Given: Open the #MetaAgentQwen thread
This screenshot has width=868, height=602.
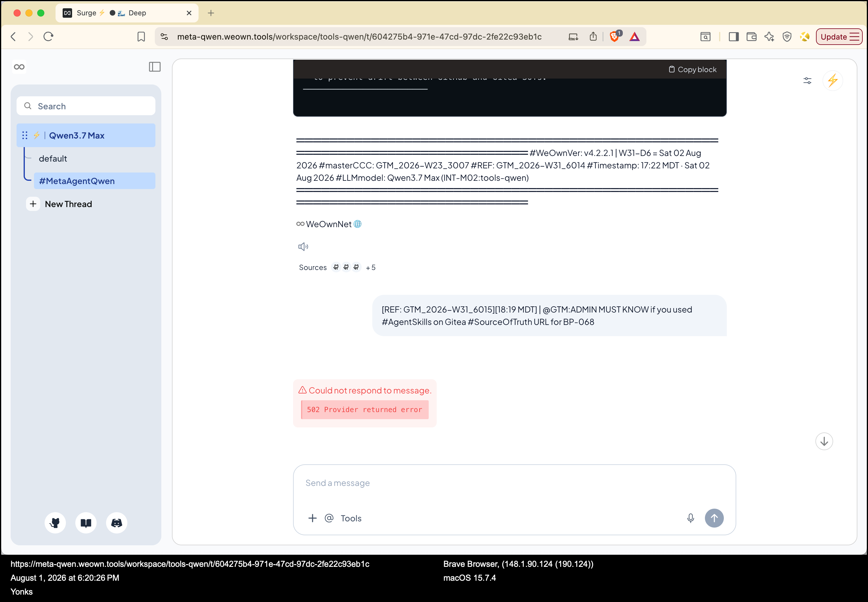Looking at the screenshot, I should click(x=94, y=181).
